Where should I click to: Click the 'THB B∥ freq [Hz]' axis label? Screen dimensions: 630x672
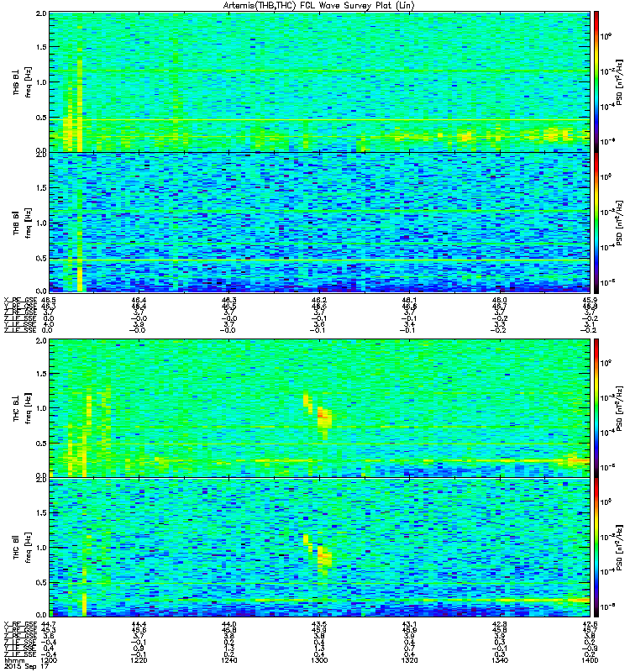pyautogui.click(x=23, y=222)
